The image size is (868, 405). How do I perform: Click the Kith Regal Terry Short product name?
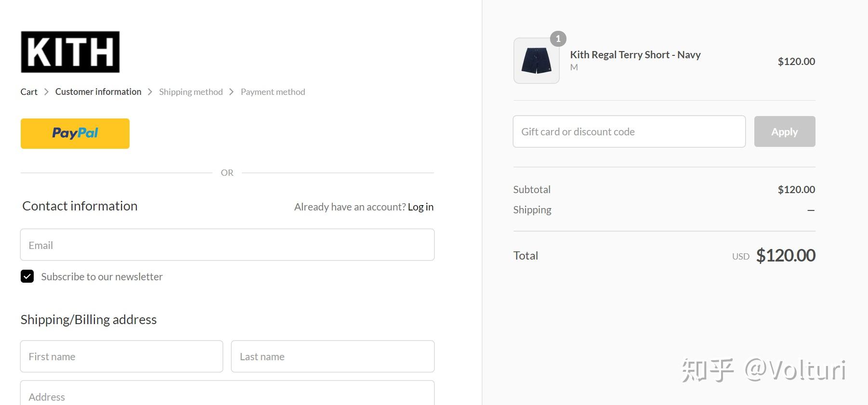pyautogui.click(x=635, y=55)
